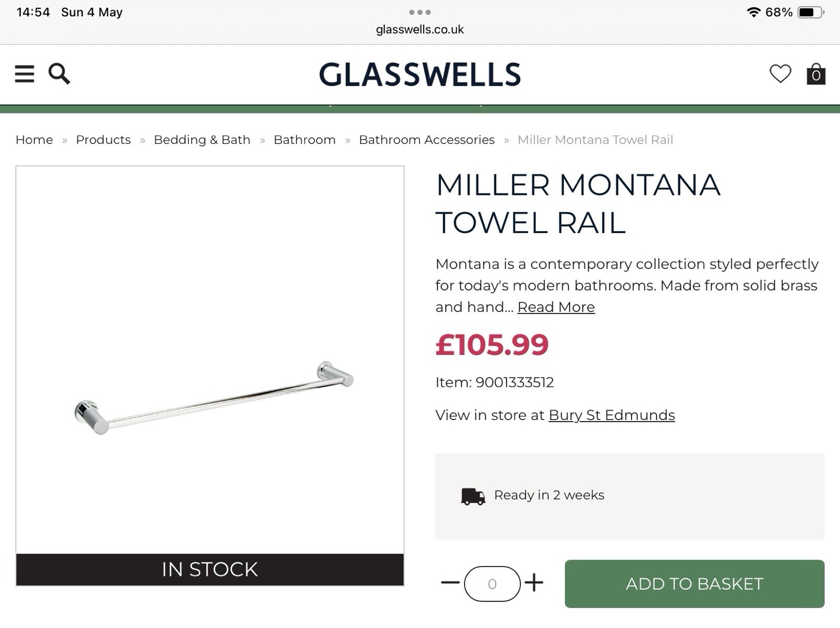Click the Glasswells logo
This screenshot has height=628, width=840.
420,75
